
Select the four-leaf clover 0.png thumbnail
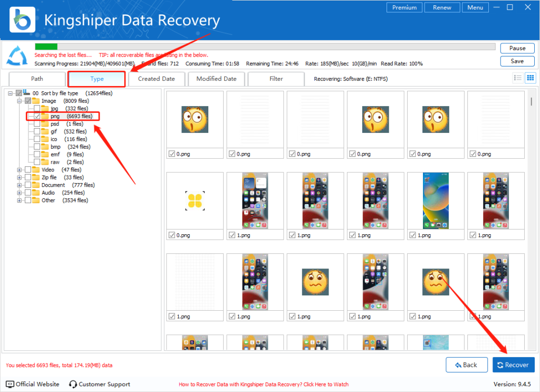tap(195, 201)
